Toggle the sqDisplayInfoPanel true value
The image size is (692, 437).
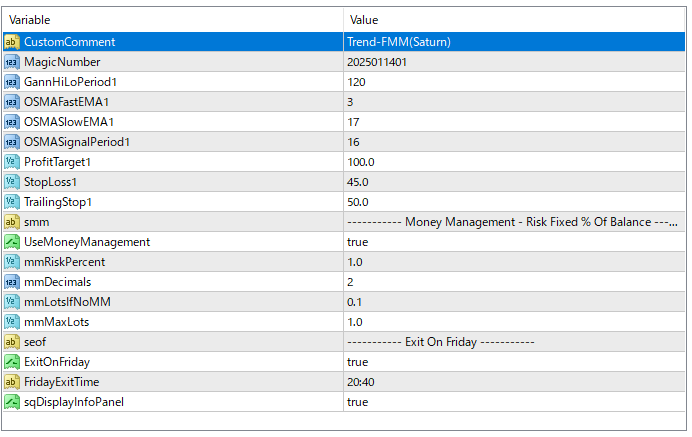coord(357,402)
